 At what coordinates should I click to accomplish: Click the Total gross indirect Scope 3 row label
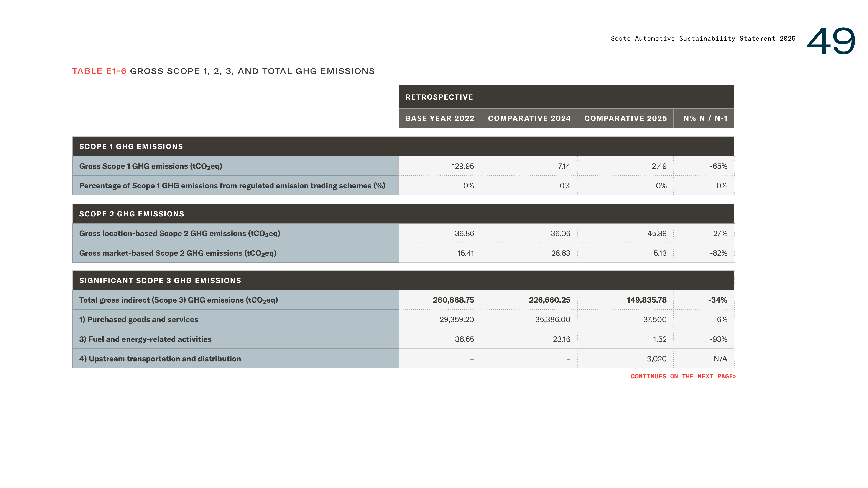pos(179,300)
